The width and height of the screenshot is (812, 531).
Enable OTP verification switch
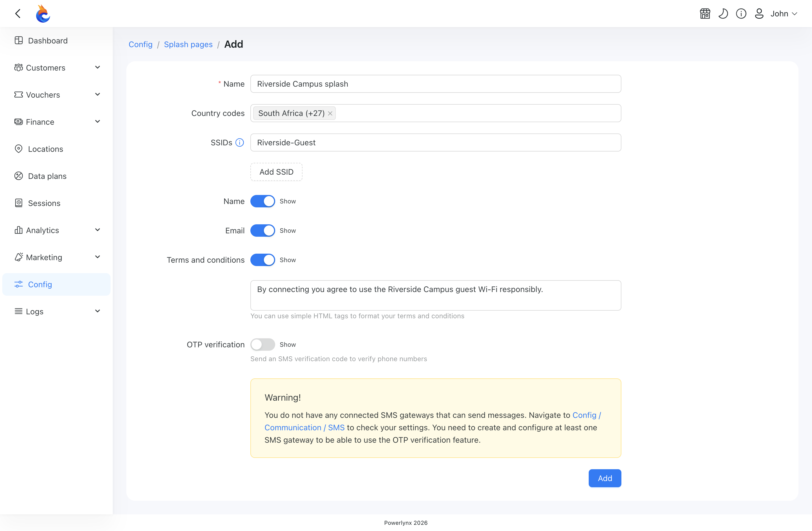(263, 345)
